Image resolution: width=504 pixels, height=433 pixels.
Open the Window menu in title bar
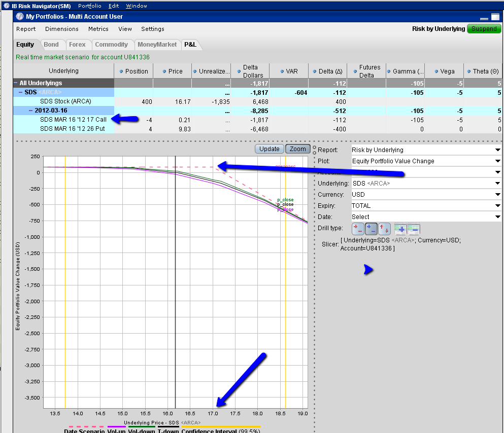(x=137, y=6)
